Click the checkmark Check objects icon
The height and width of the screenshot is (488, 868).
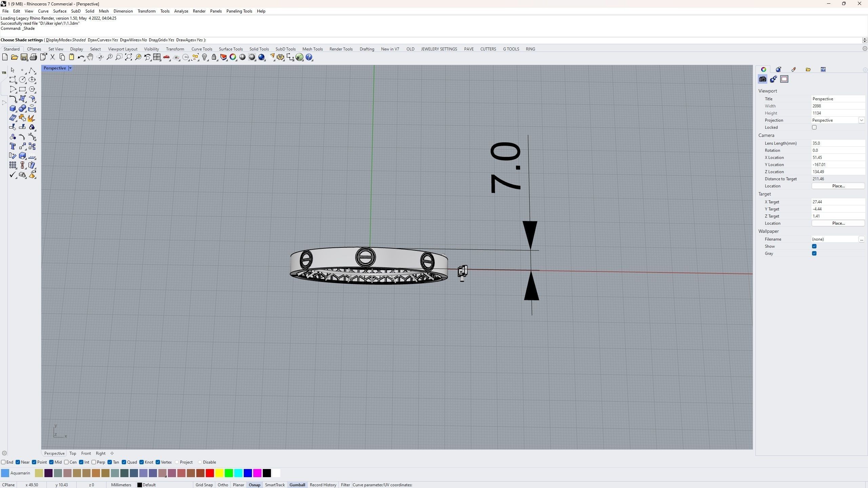point(13,175)
